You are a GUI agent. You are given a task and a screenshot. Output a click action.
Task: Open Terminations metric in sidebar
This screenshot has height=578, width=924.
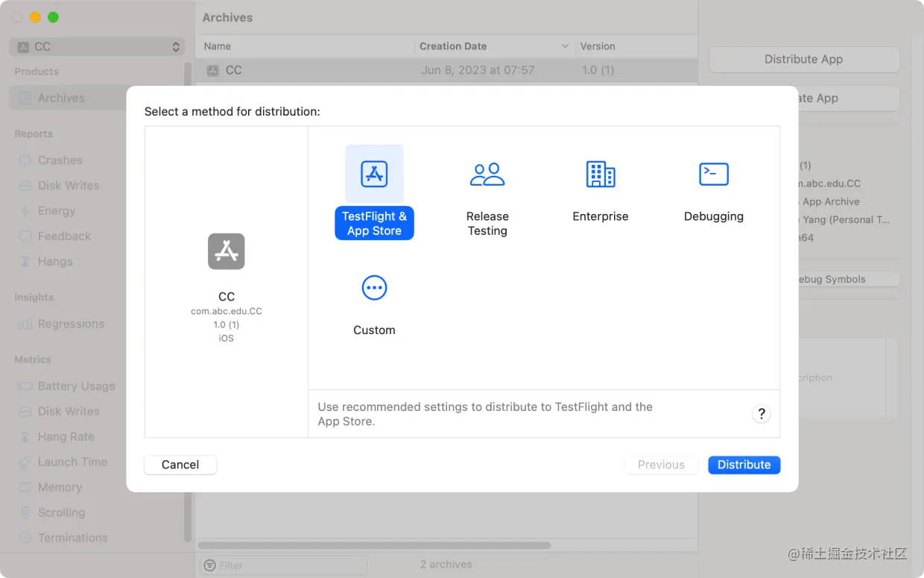click(x=72, y=538)
